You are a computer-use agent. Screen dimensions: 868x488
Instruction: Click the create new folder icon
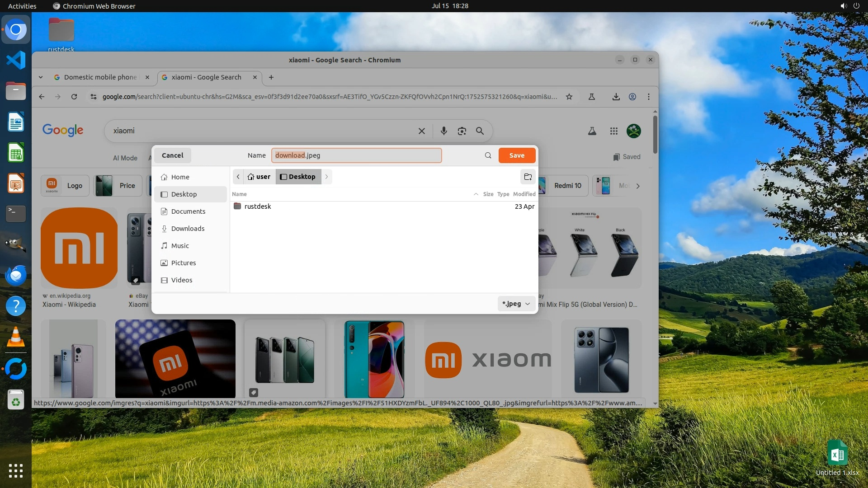tap(528, 177)
